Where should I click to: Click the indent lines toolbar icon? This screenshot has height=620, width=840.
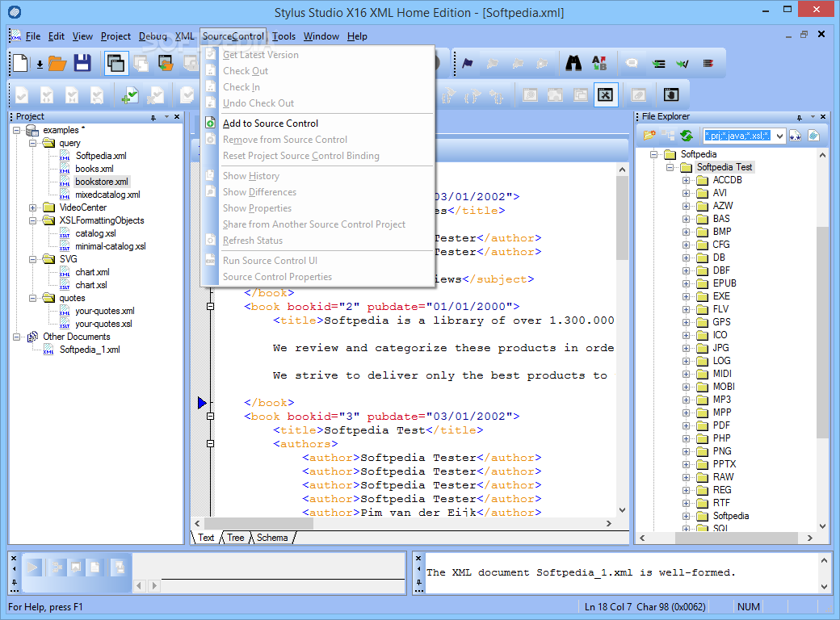[658, 64]
